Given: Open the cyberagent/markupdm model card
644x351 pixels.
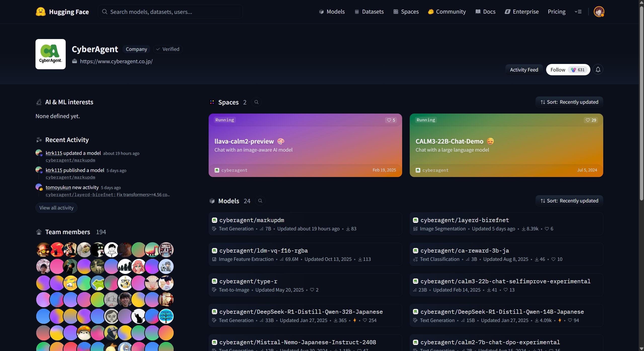Looking at the screenshot, I should (252, 220).
